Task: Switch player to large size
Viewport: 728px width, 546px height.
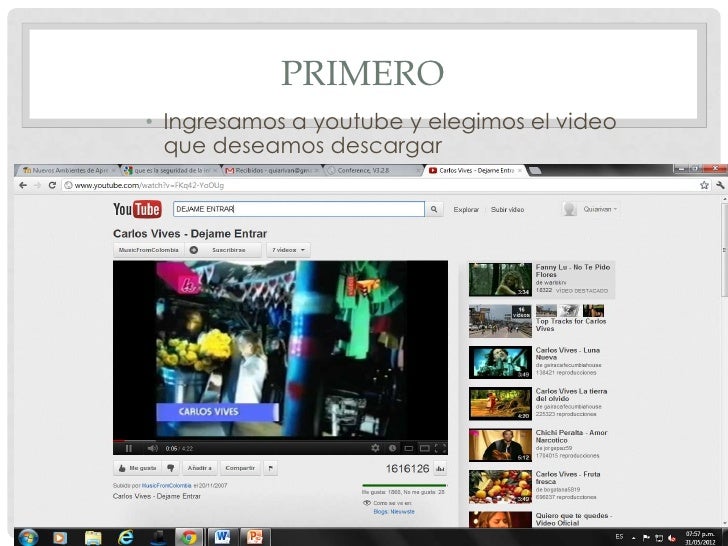Action: pyautogui.click(x=424, y=448)
